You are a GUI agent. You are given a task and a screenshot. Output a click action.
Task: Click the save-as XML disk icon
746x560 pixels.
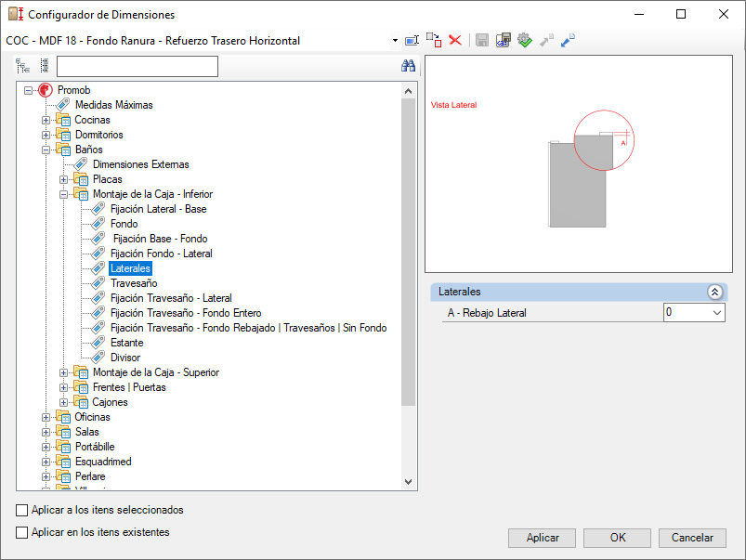pos(503,41)
